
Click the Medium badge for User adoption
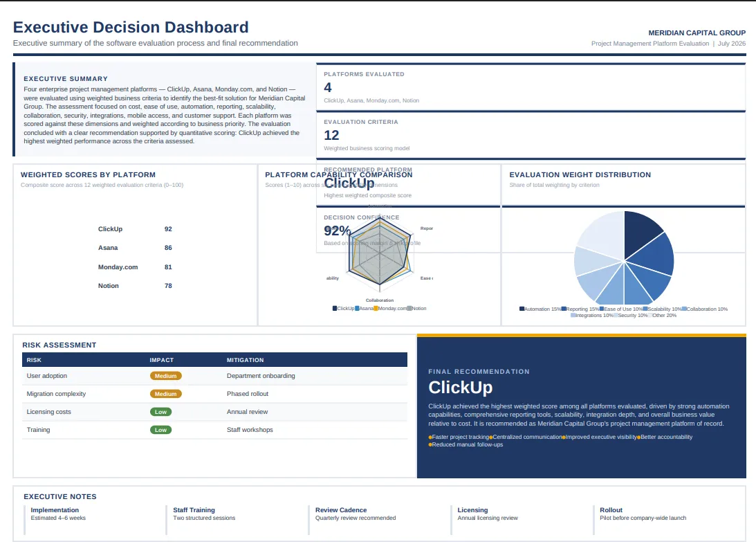pyautogui.click(x=165, y=376)
